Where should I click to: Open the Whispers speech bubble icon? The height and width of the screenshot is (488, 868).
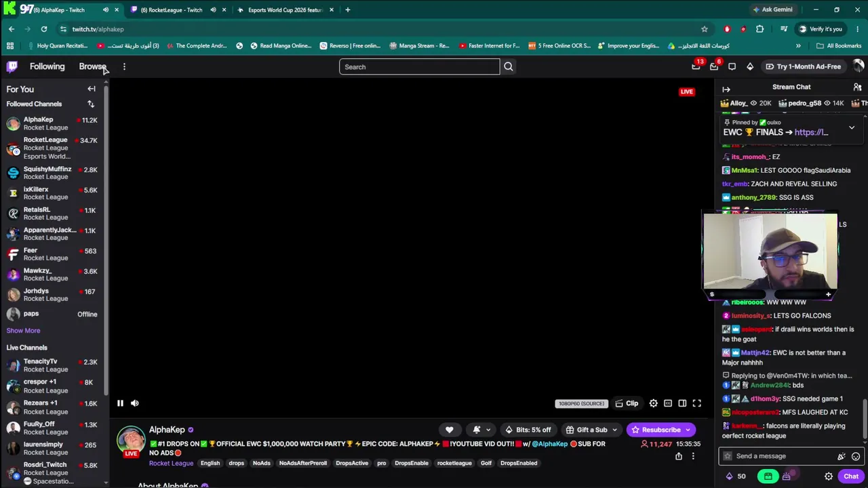[732, 66]
